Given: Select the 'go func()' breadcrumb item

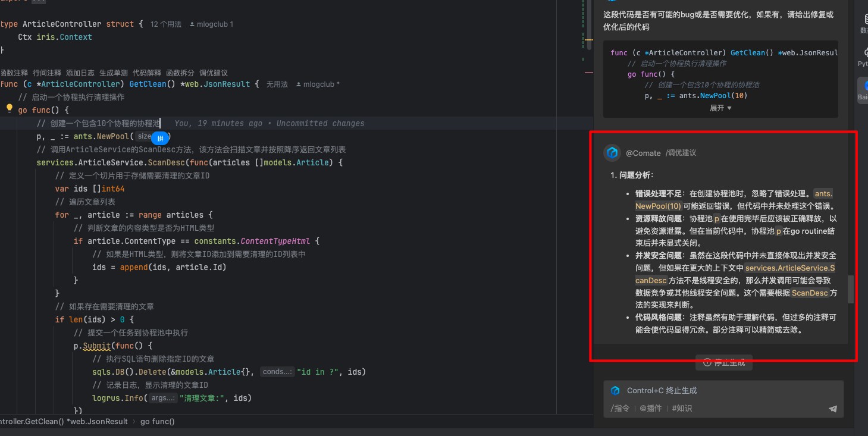Looking at the screenshot, I should [158, 421].
